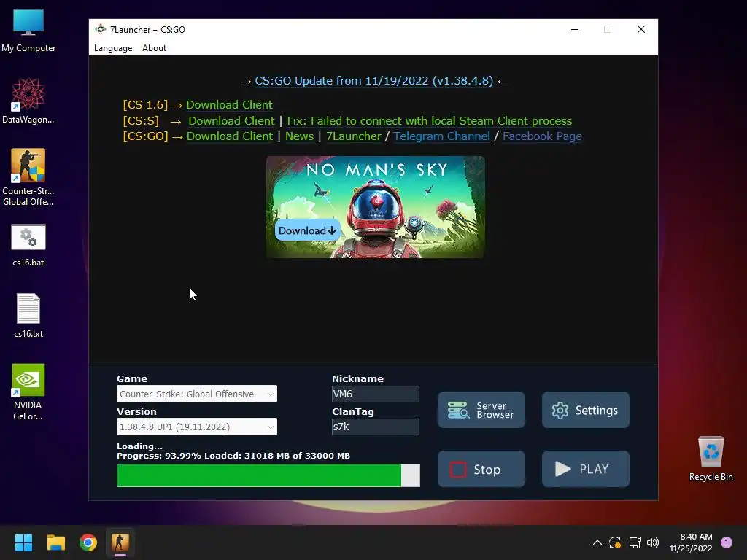Screen dimensions: 747x560
Task: Expand the Version dropdown
Action: (197, 427)
